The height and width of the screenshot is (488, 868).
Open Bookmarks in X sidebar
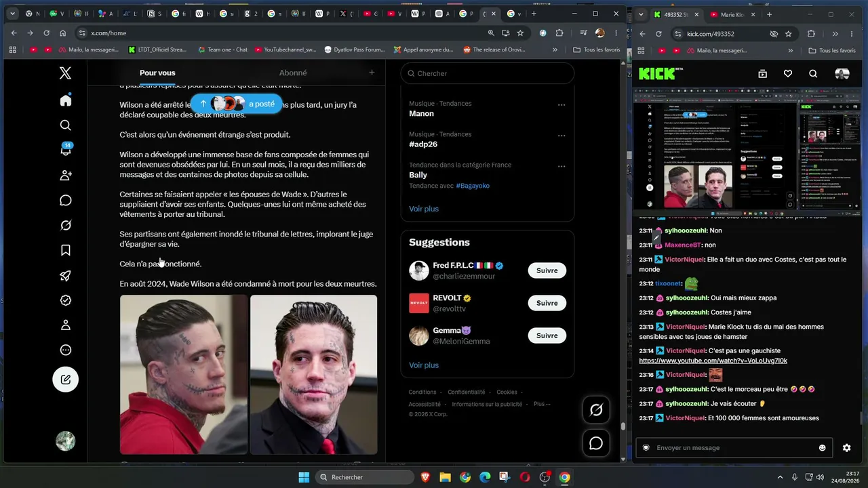pos(66,250)
